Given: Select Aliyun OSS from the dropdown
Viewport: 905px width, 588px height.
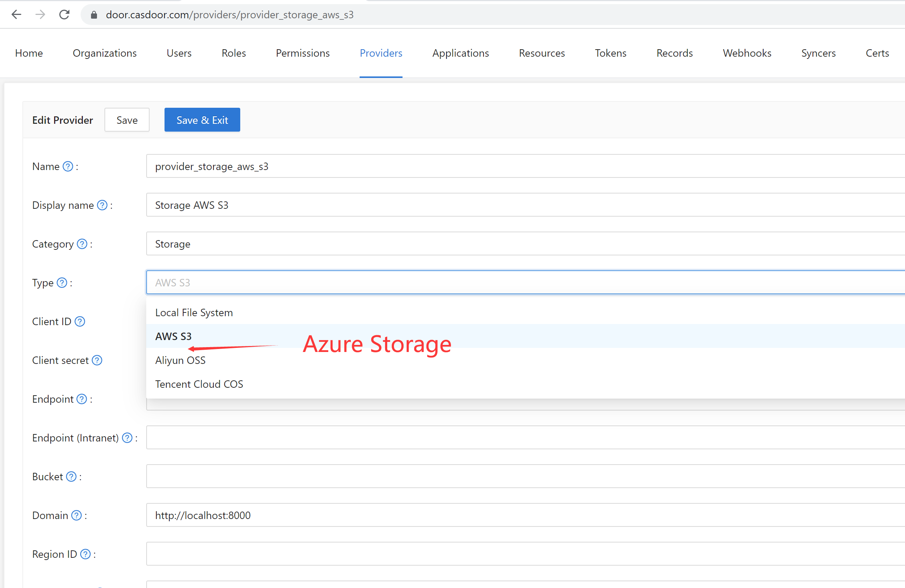Looking at the screenshot, I should click(x=180, y=360).
